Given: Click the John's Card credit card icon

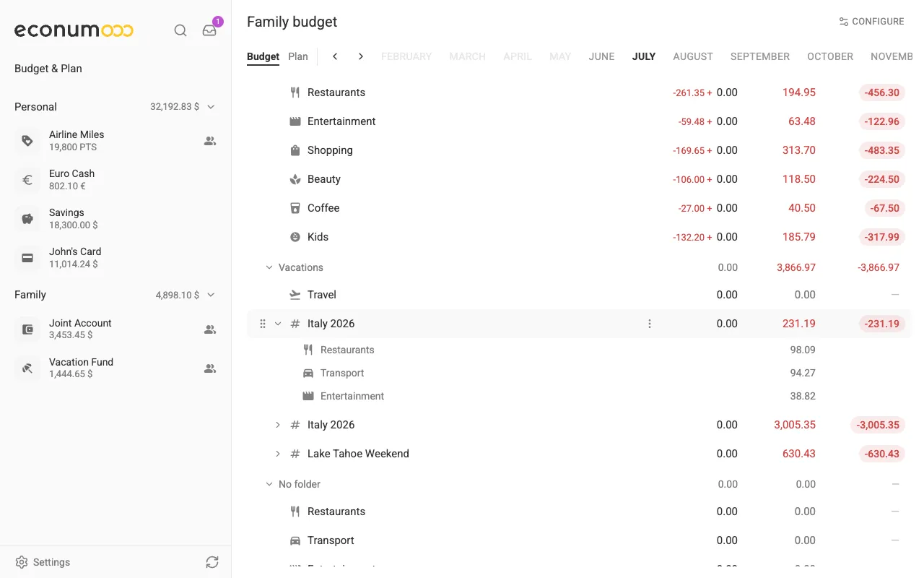Looking at the screenshot, I should point(27,258).
